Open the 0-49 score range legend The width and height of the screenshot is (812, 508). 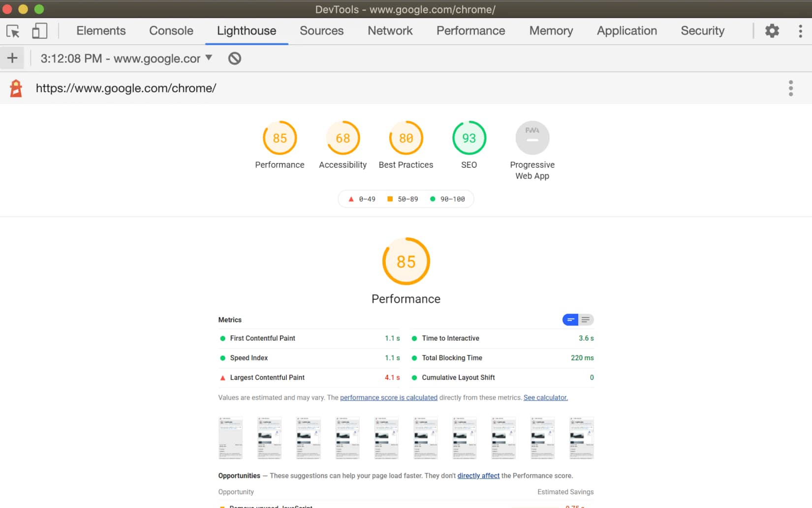(362, 199)
